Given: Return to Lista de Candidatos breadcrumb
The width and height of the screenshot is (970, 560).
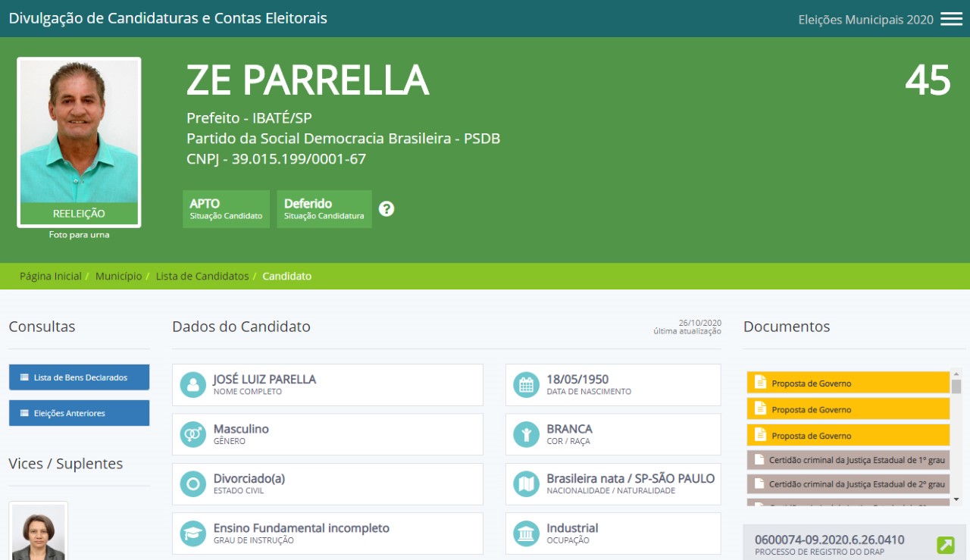Looking at the screenshot, I should point(202,277).
